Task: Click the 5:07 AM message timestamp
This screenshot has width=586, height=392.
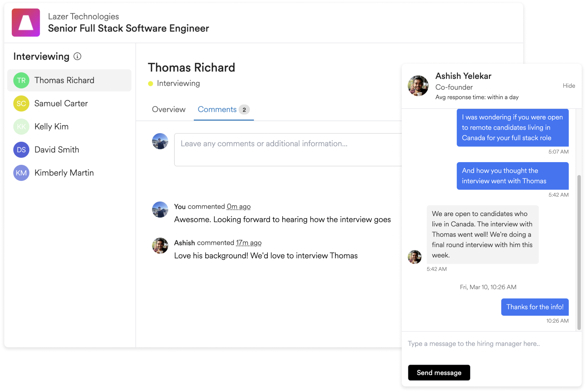Action: (558, 152)
